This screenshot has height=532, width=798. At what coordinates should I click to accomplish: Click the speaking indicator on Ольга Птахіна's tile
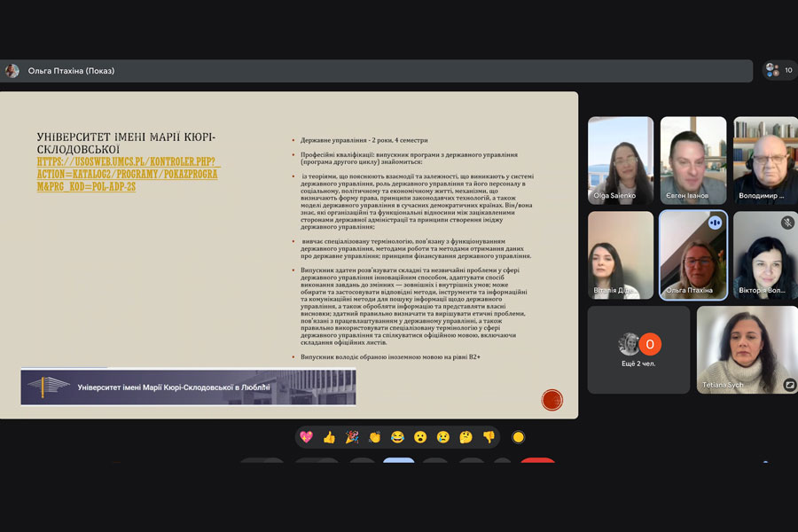(715, 223)
